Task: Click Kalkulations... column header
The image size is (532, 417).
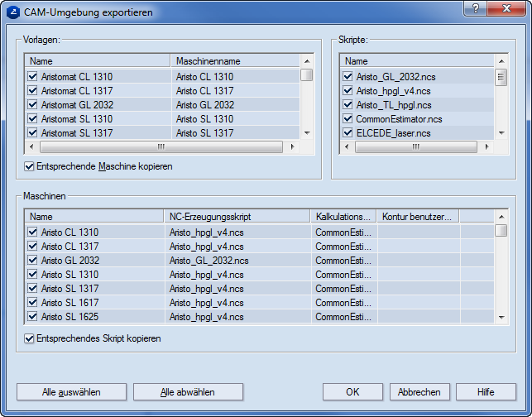Action: (x=343, y=217)
